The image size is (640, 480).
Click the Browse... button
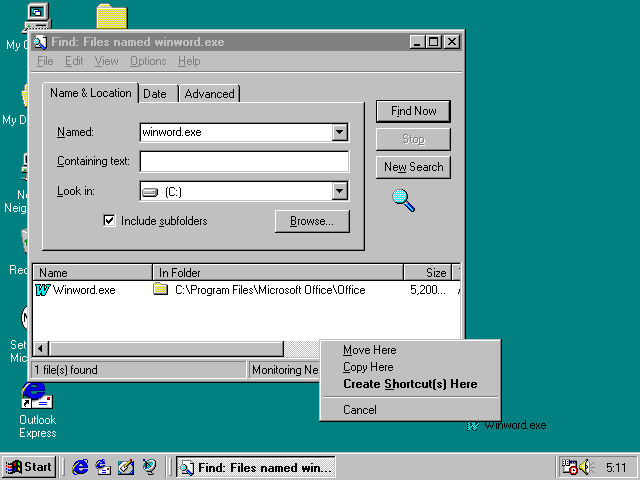click(x=311, y=221)
